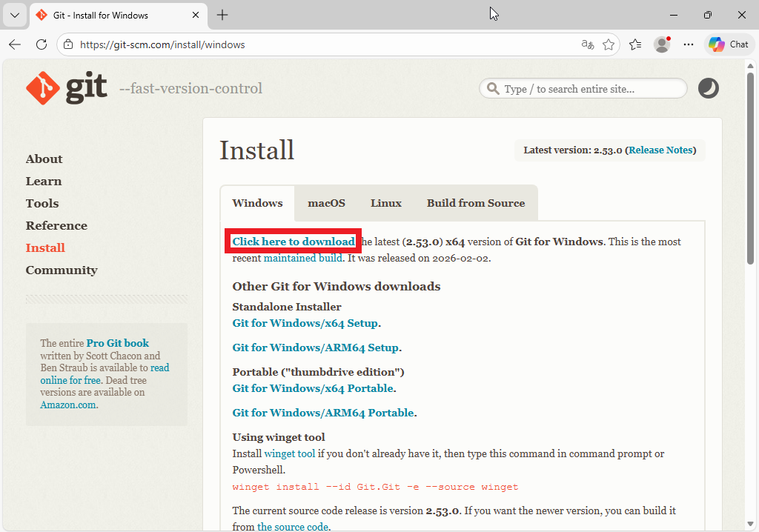
Task: Open a new tab with plus button
Action: (222, 15)
